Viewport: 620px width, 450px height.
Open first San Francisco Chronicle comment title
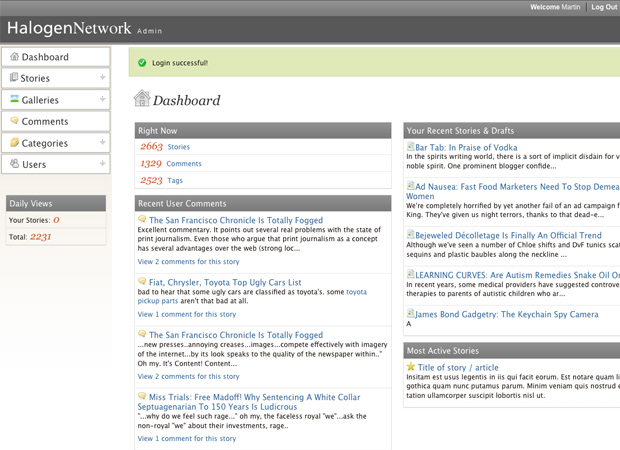click(236, 220)
